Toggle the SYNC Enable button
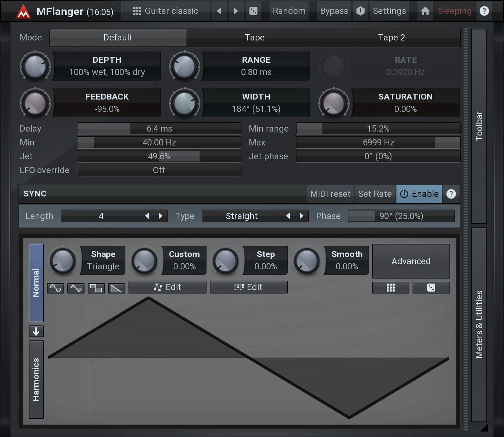Image resolution: width=504 pixels, height=437 pixels. (x=419, y=194)
